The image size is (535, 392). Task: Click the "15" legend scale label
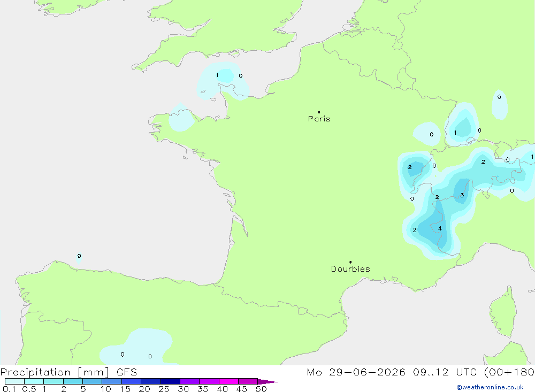pyautogui.click(x=125, y=389)
